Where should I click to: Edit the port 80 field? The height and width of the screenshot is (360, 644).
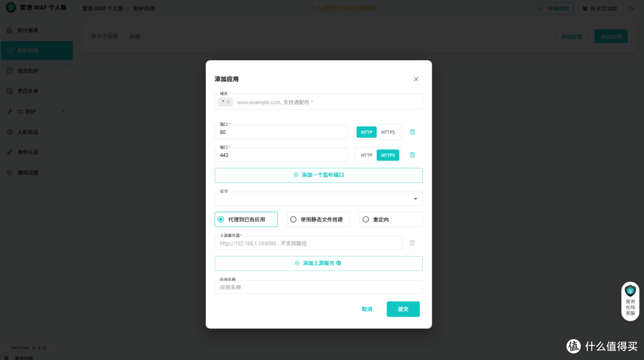click(x=281, y=132)
